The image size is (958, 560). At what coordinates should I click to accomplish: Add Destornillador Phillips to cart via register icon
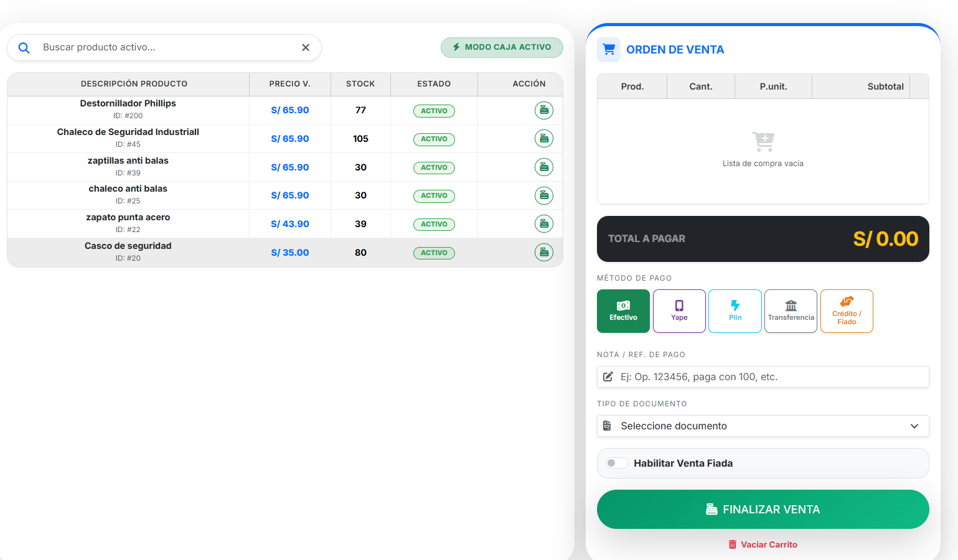pos(544,110)
